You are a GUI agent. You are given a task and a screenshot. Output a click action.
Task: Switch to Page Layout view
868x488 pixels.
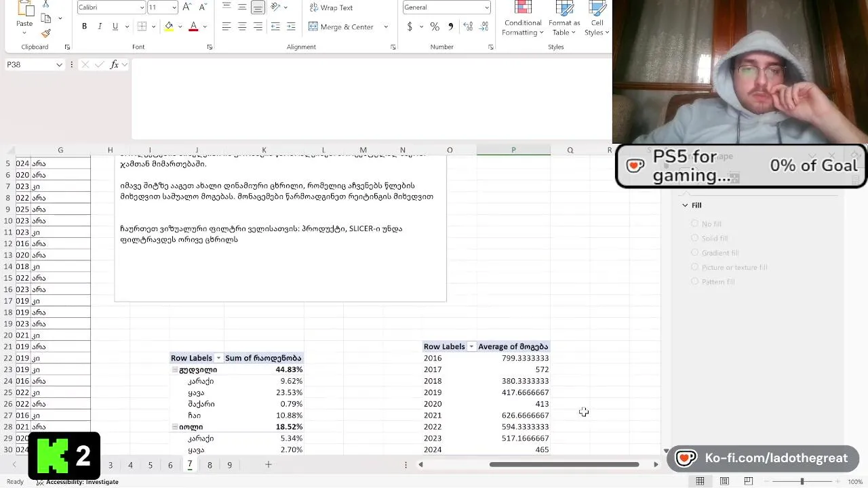tap(724, 481)
